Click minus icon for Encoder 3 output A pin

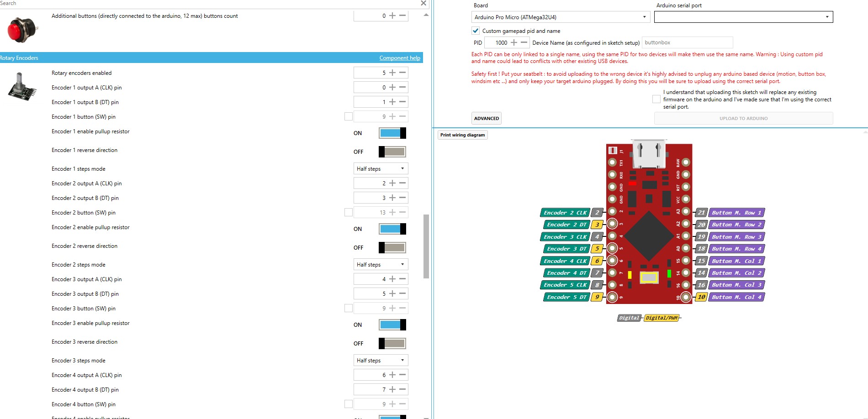click(x=402, y=279)
